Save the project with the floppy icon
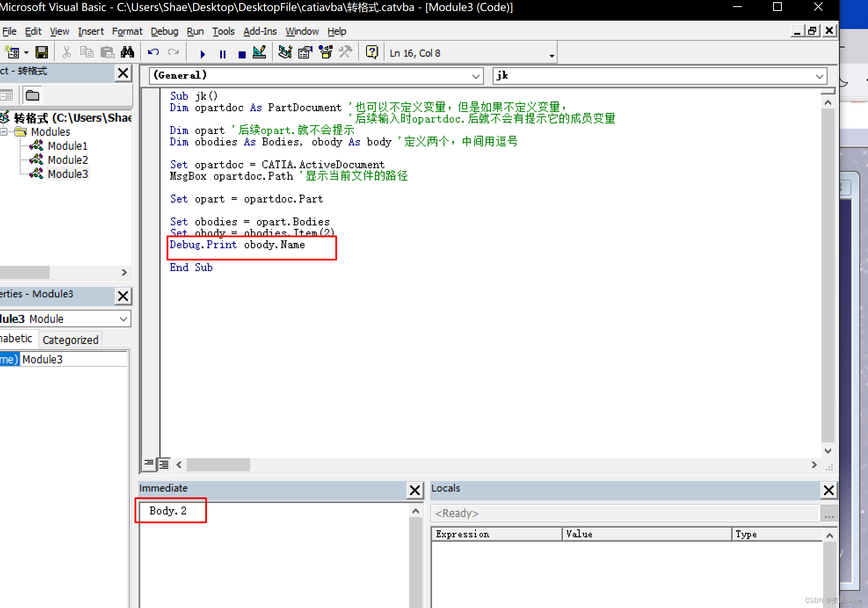The width and height of the screenshot is (868, 608). (42, 53)
